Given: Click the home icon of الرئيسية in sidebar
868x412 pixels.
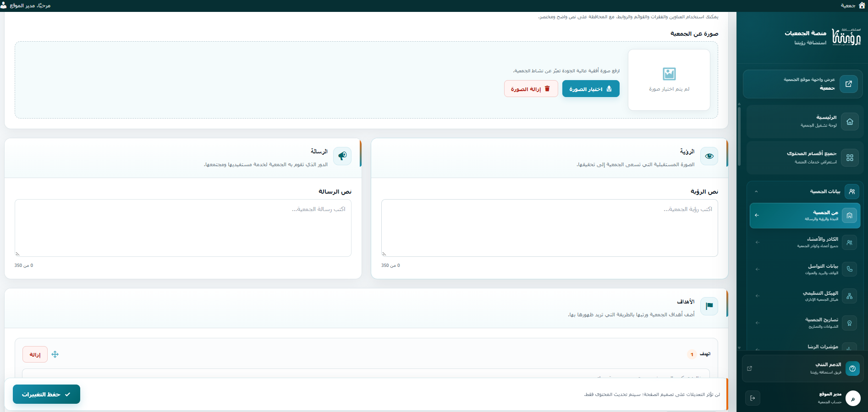Looking at the screenshot, I should 850,122.
